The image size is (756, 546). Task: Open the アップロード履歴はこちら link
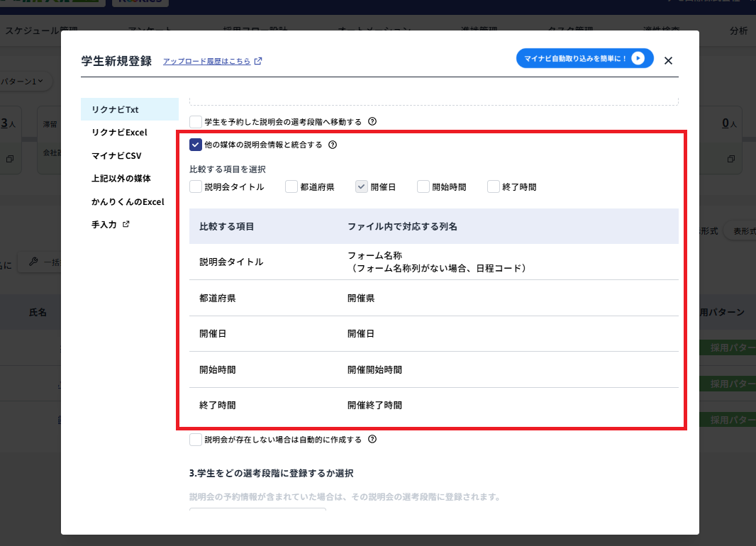(206, 62)
